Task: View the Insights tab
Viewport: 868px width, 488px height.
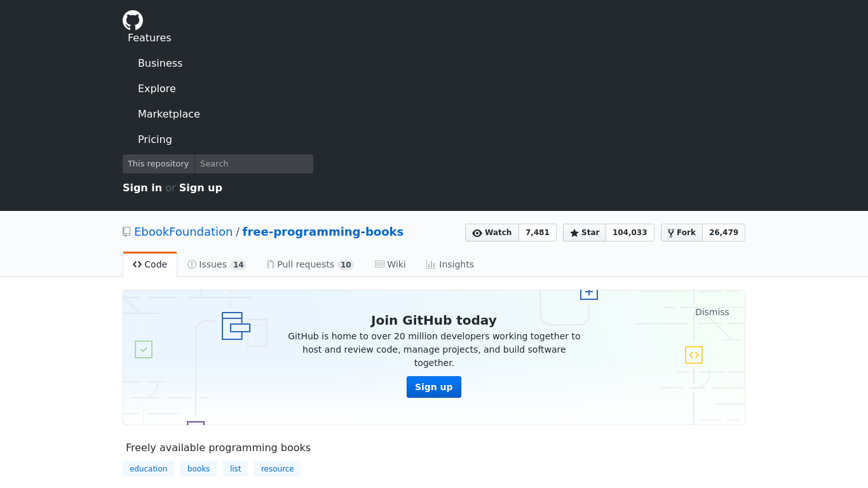Action: click(x=450, y=264)
